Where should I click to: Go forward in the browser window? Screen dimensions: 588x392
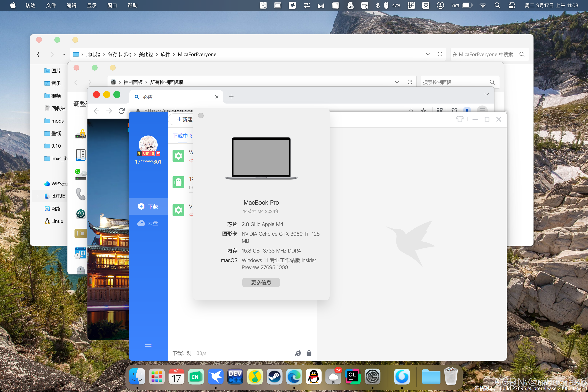click(109, 111)
